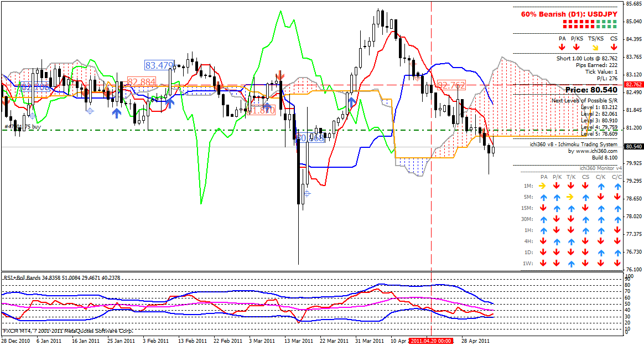Click the 1M row PA yellow arrow

[x=543, y=186]
